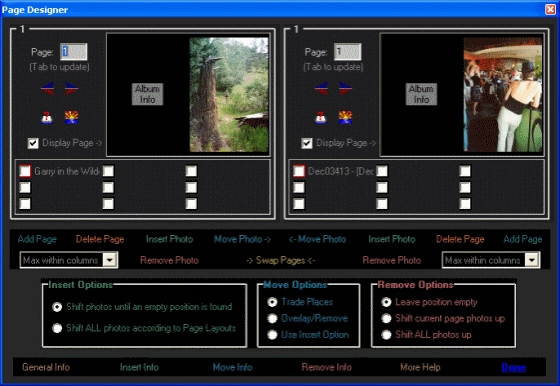
Task: Click '<- Move Photo' link
Action: pyautogui.click(x=317, y=239)
